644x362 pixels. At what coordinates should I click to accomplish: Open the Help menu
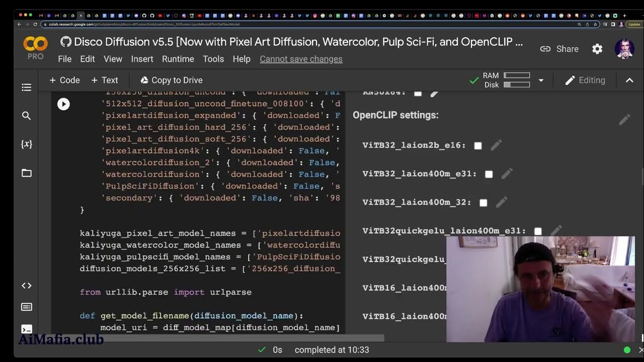pos(242,59)
